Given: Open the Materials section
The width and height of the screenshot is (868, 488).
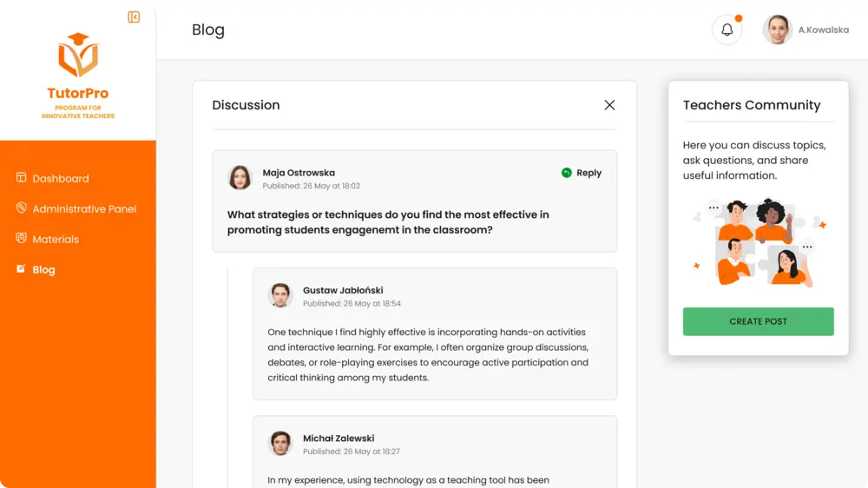Looking at the screenshot, I should pos(56,240).
